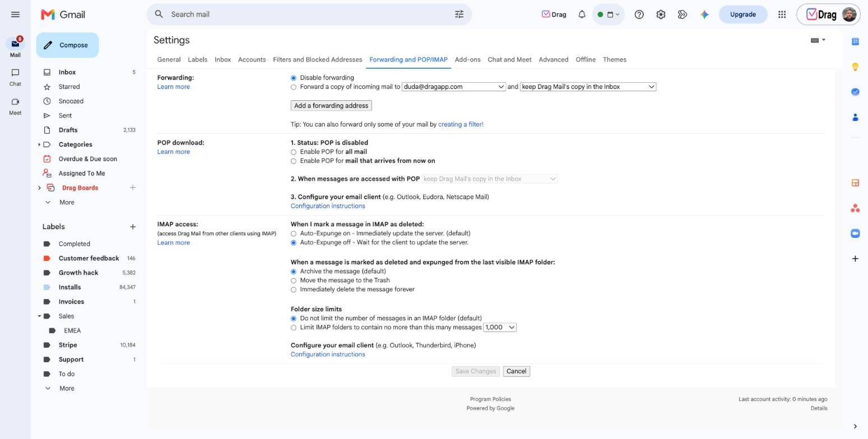Select Immediately delete the message forever
The image size is (868, 439).
tap(294, 289)
